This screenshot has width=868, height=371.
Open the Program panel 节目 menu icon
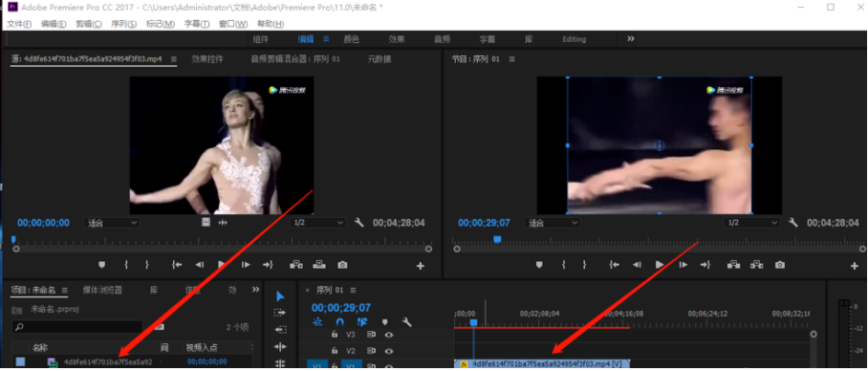tap(511, 58)
